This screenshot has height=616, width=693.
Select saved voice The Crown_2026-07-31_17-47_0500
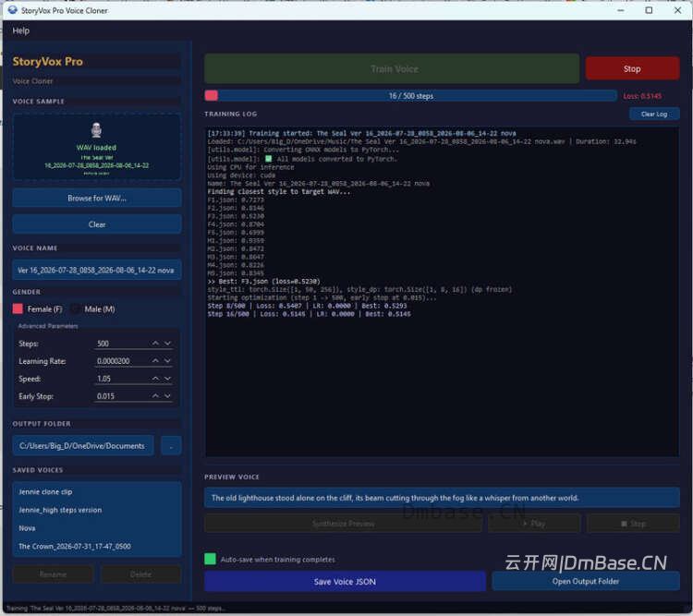(97, 546)
